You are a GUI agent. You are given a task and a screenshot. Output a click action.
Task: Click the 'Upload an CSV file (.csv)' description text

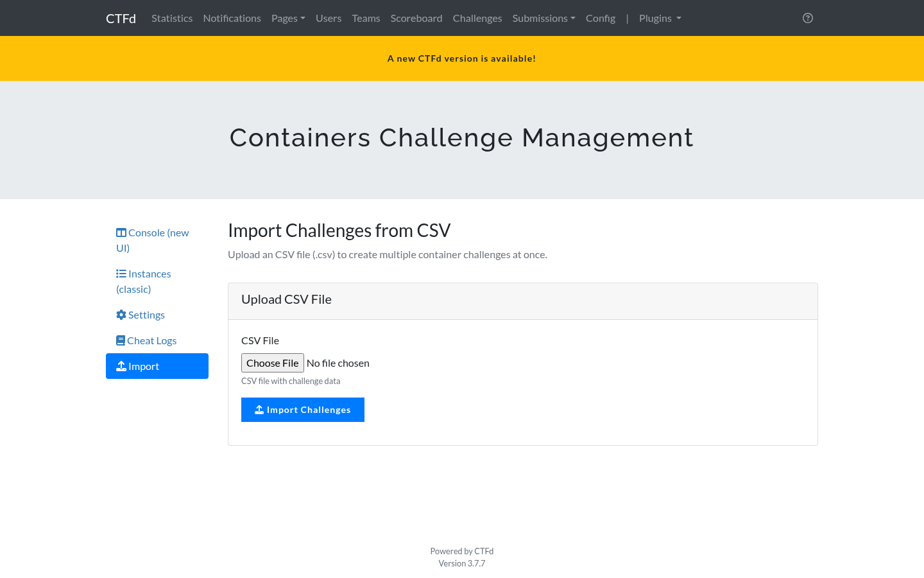click(x=388, y=254)
